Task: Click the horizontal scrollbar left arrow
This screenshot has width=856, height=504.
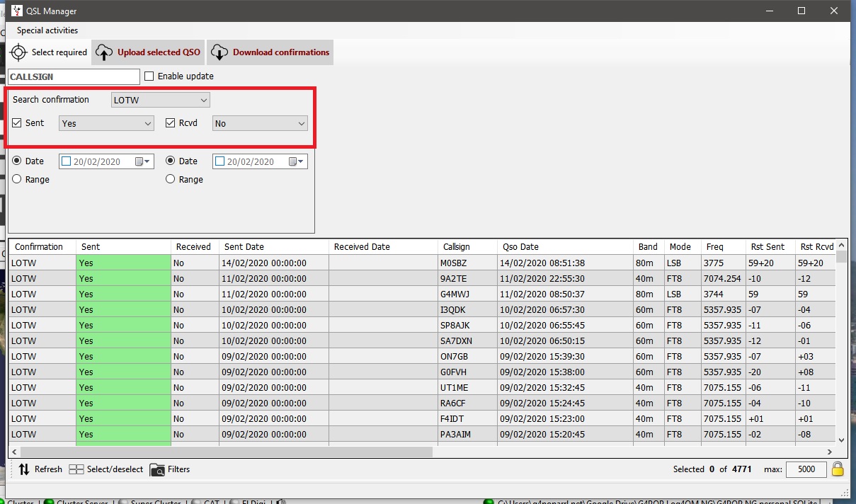Action: coord(14,452)
